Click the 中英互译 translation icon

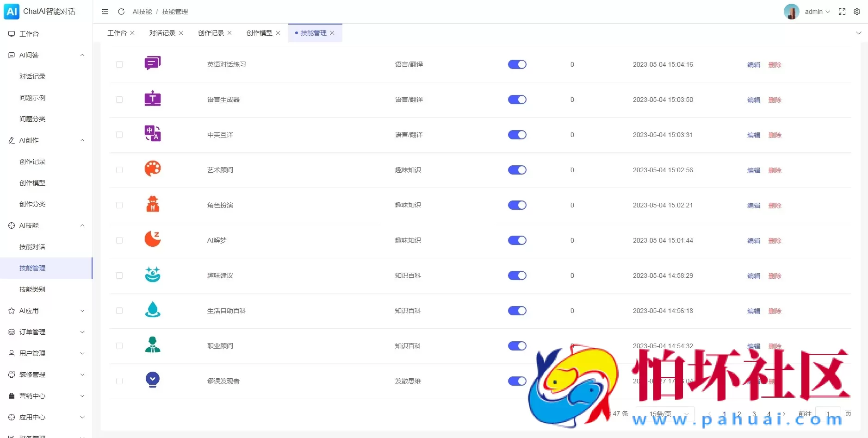point(152,134)
